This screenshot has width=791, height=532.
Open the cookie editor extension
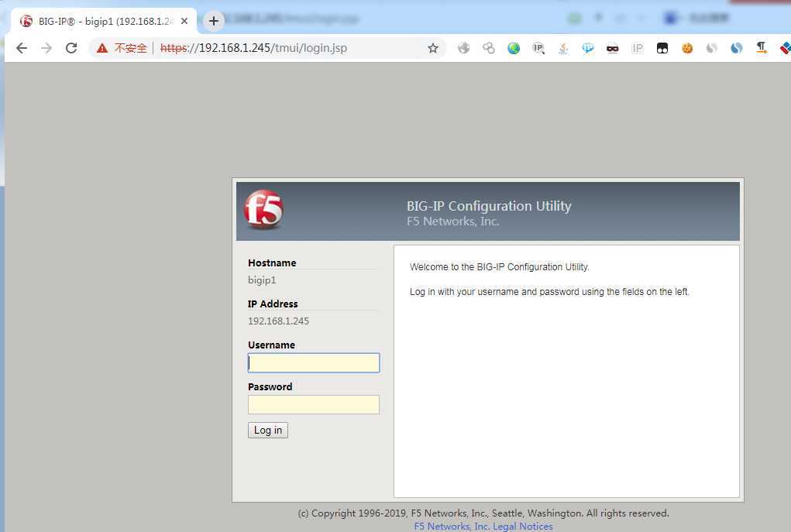click(x=687, y=48)
